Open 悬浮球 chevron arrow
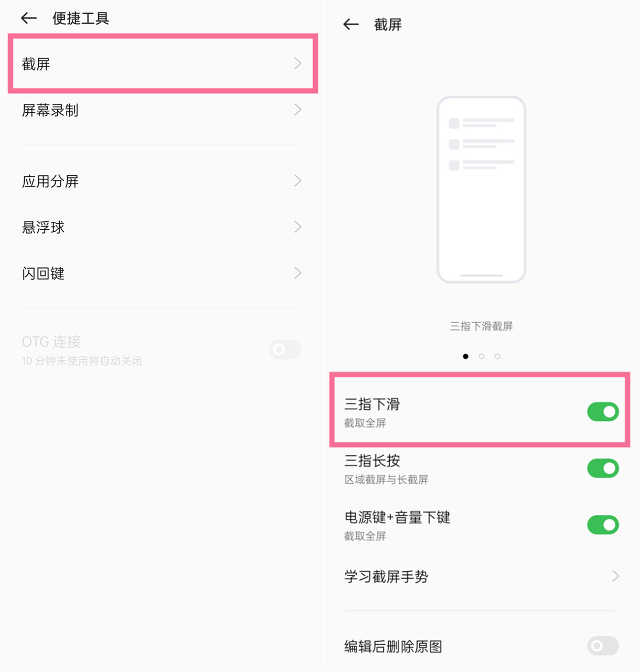 298,227
